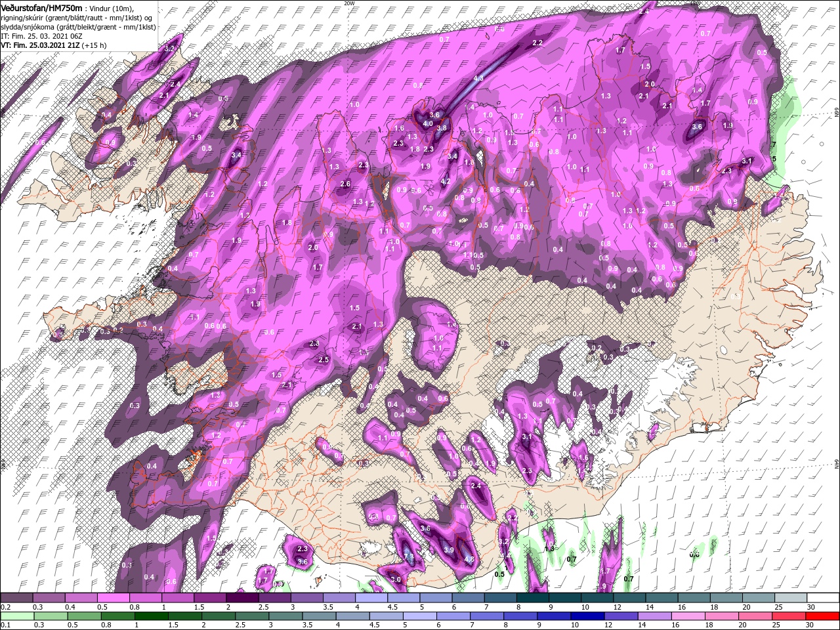Screen dimensions: 840x630
Task: Click the '(+15 h)' forecast offset text
Action: click(x=95, y=45)
